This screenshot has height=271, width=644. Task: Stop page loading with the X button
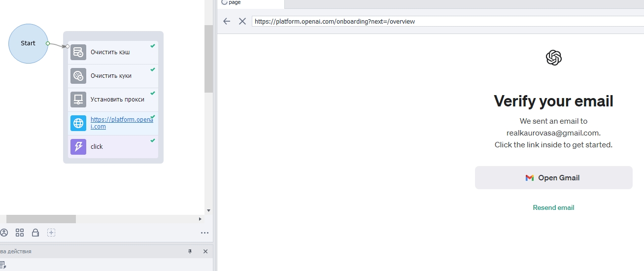(242, 21)
